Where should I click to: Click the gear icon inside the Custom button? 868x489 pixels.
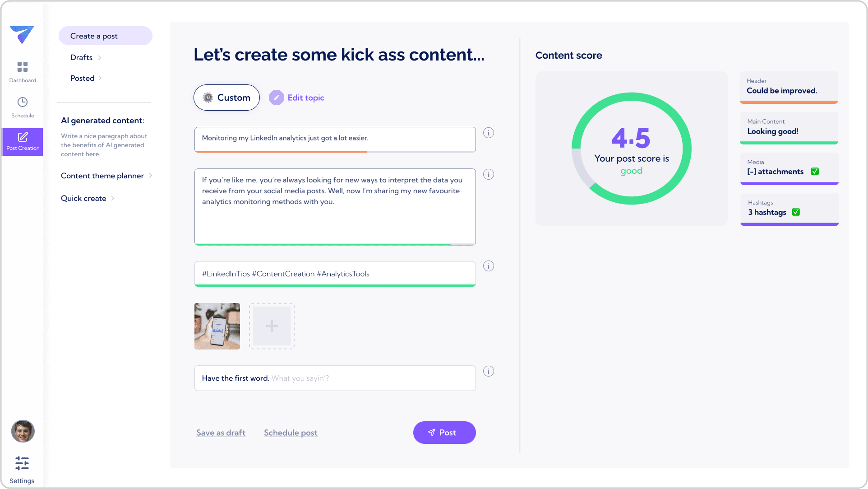click(x=208, y=98)
